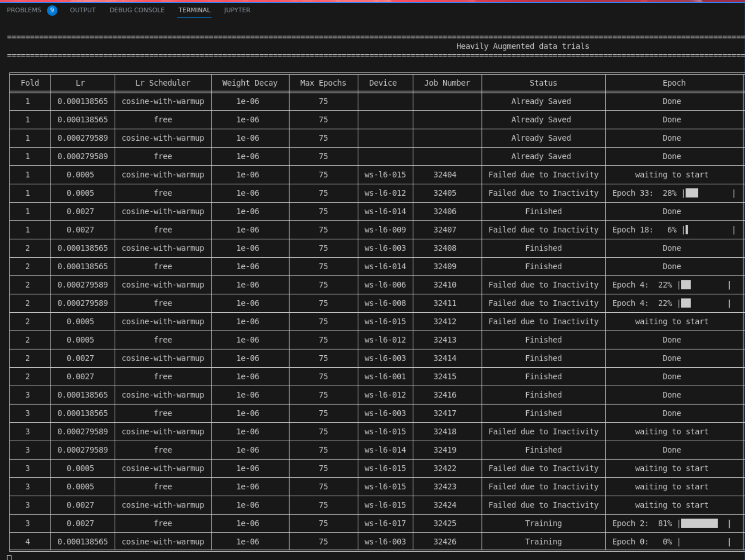Click the 'Heavily Augmented data trials' heading
The height and width of the screenshot is (560, 745).
[523, 46]
